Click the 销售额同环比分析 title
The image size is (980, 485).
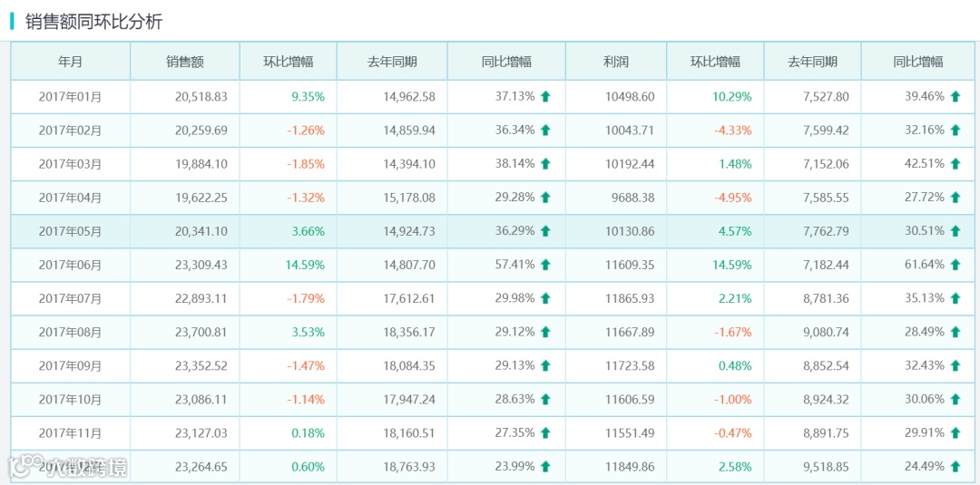93,22
